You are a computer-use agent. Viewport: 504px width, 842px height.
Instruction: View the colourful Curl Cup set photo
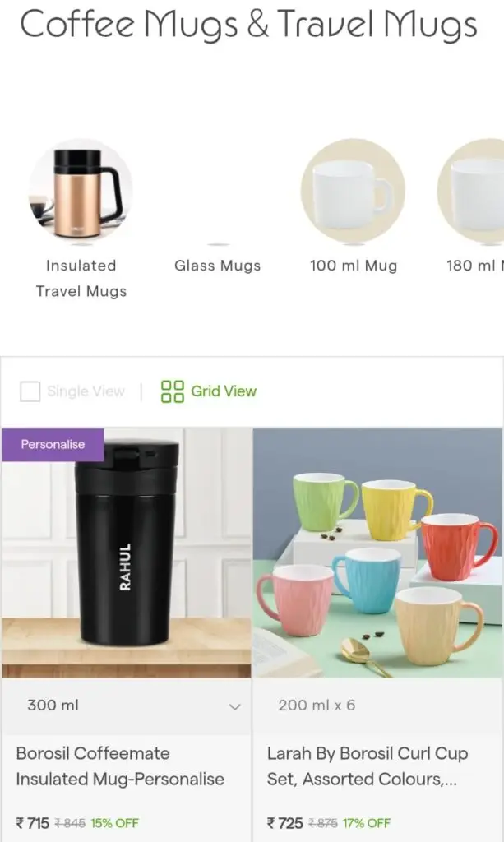click(x=377, y=553)
